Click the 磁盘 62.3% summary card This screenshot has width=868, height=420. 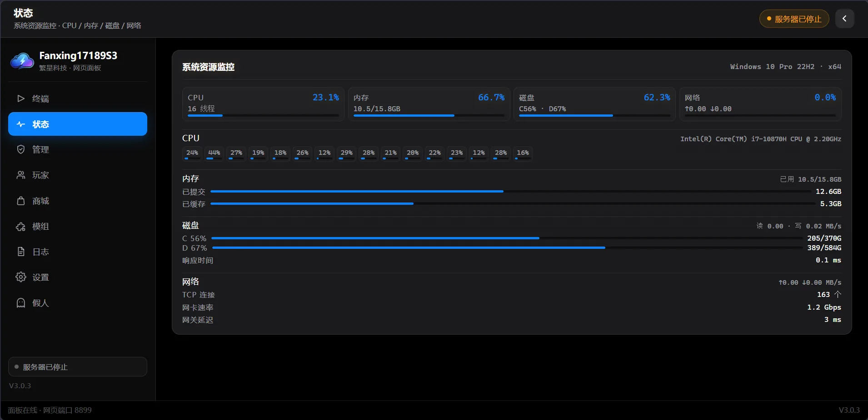tap(594, 104)
